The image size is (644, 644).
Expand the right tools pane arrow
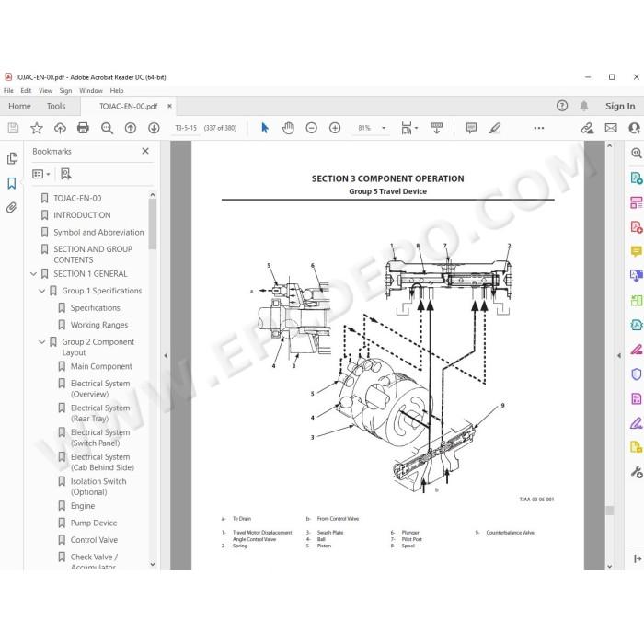(619, 356)
